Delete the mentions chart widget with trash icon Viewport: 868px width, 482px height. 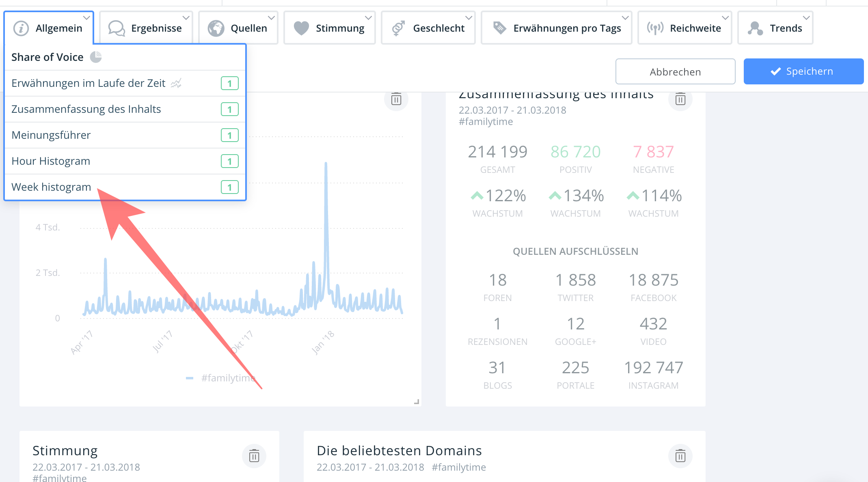(x=396, y=99)
